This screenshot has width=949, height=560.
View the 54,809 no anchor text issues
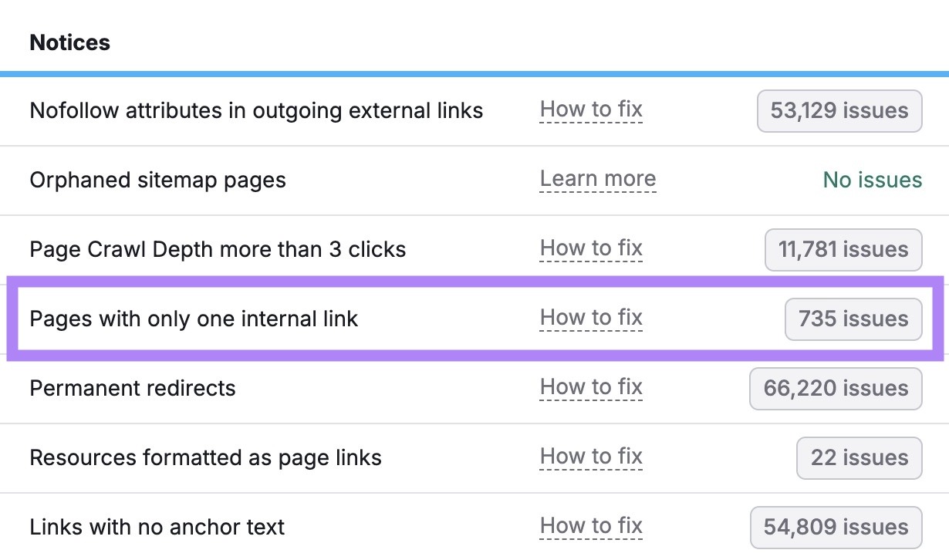pos(835,527)
